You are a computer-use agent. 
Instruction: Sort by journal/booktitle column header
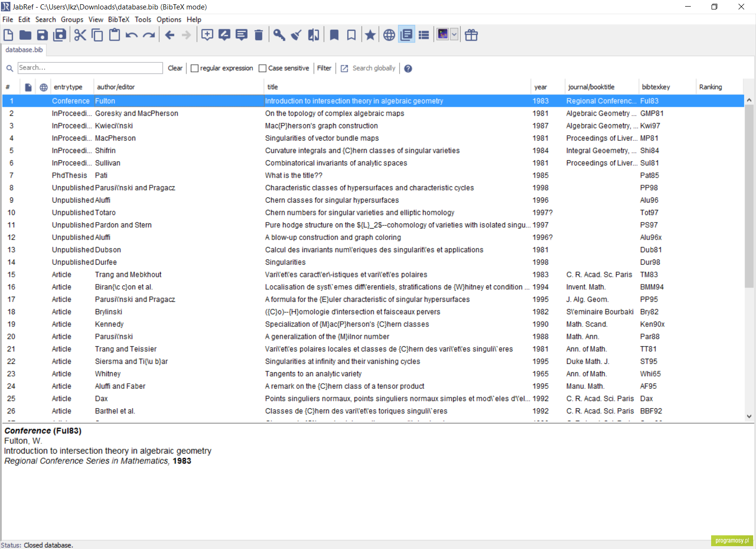[x=601, y=87]
